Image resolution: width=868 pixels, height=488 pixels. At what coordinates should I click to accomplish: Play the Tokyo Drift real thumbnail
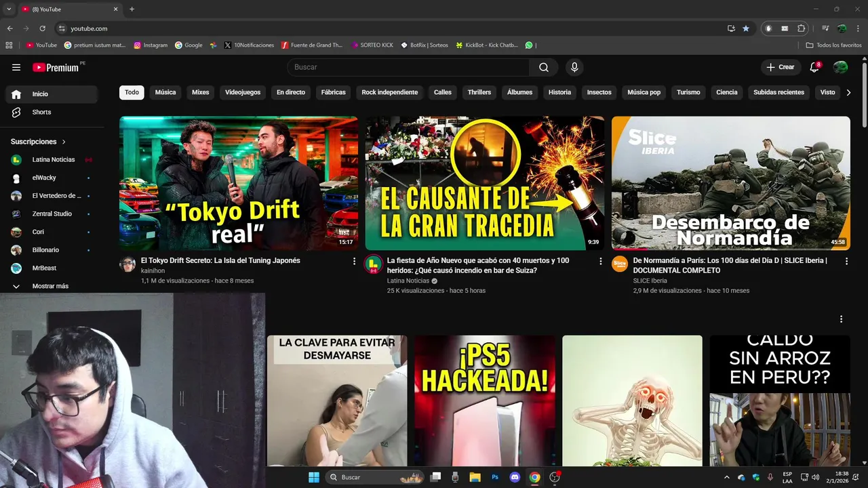239,183
